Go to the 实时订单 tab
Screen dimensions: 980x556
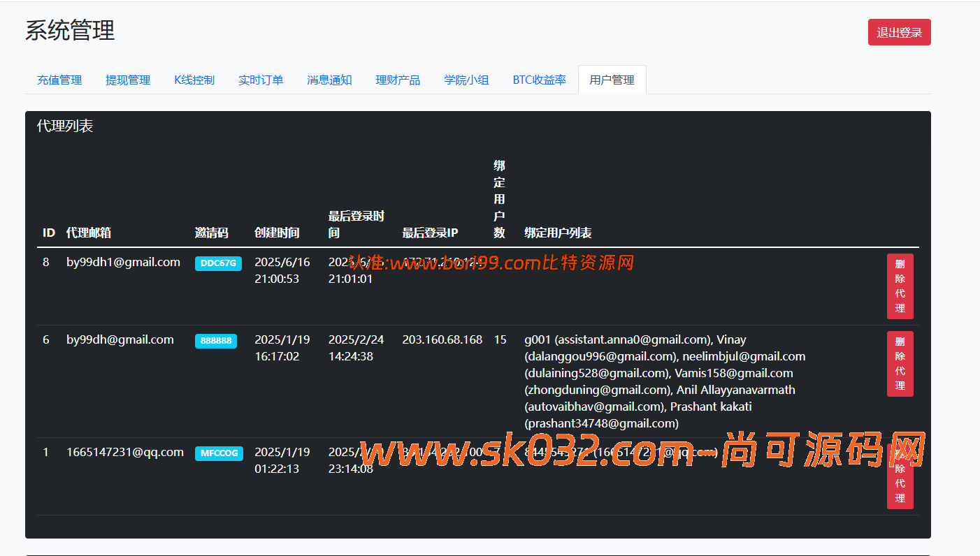(x=261, y=80)
